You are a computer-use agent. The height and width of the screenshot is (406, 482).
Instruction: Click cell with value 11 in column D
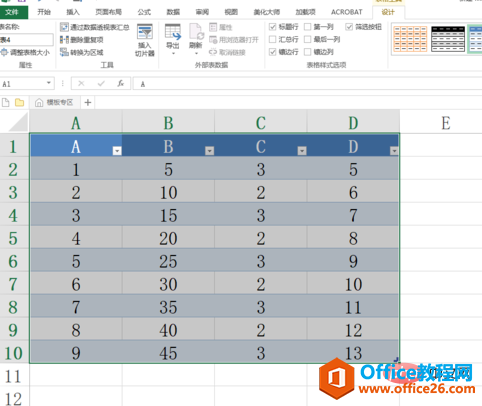pos(353,307)
